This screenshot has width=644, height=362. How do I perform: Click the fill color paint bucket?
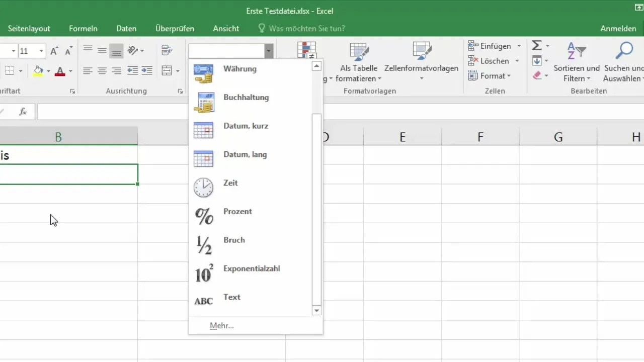coord(38,71)
